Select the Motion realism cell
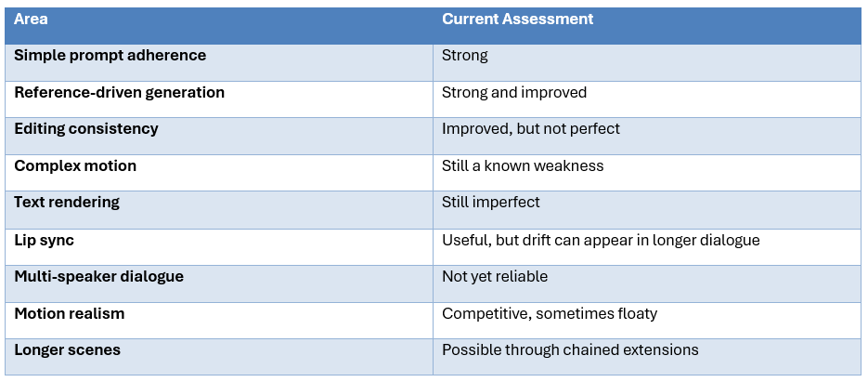This screenshot has width=868, height=382. point(219,321)
